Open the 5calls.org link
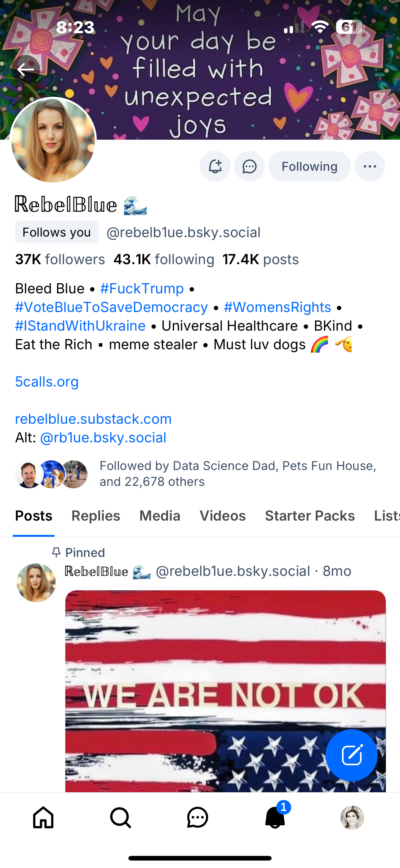The width and height of the screenshot is (400, 868). coord(47,382)
